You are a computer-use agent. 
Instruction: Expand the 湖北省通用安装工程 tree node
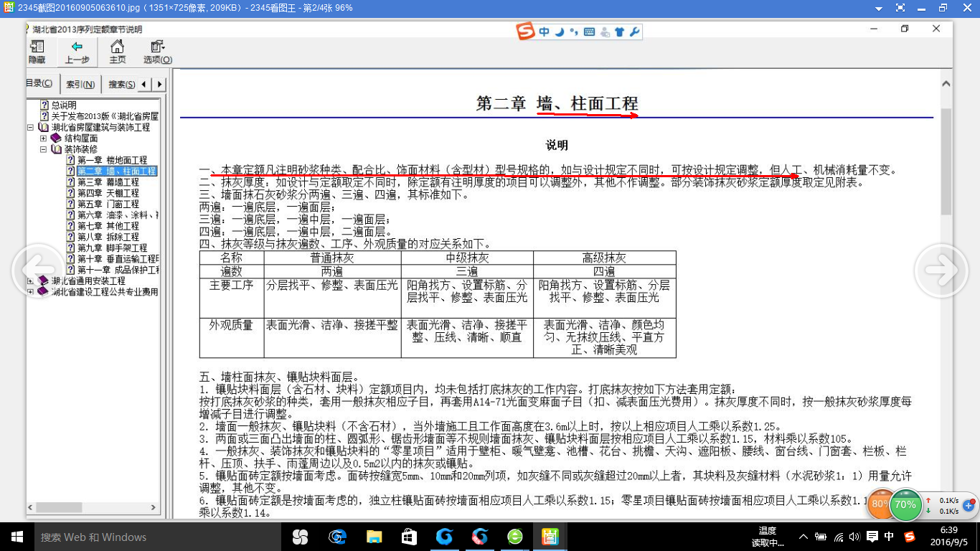31,281
